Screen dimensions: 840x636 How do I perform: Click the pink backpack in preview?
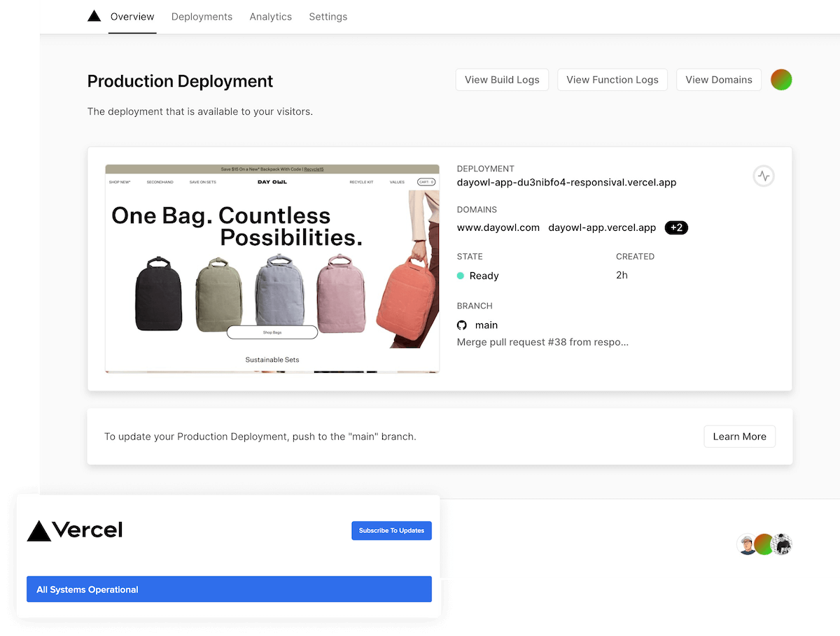click(341, 294)
